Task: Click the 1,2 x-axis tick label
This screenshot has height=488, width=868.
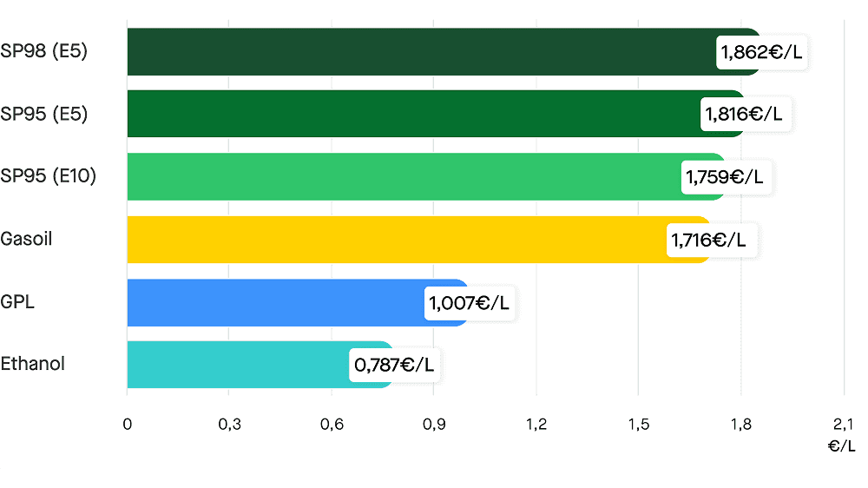Action: [536, 425]
